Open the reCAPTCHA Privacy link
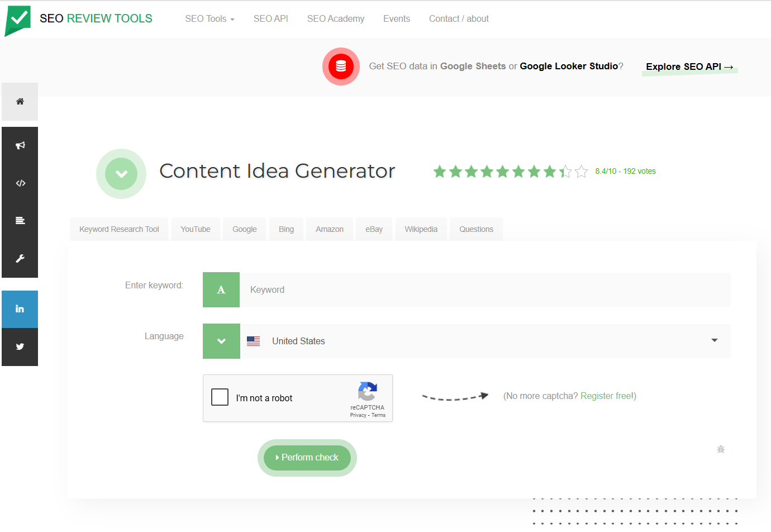This screenshot has height=532, width=771. [358, 415]
